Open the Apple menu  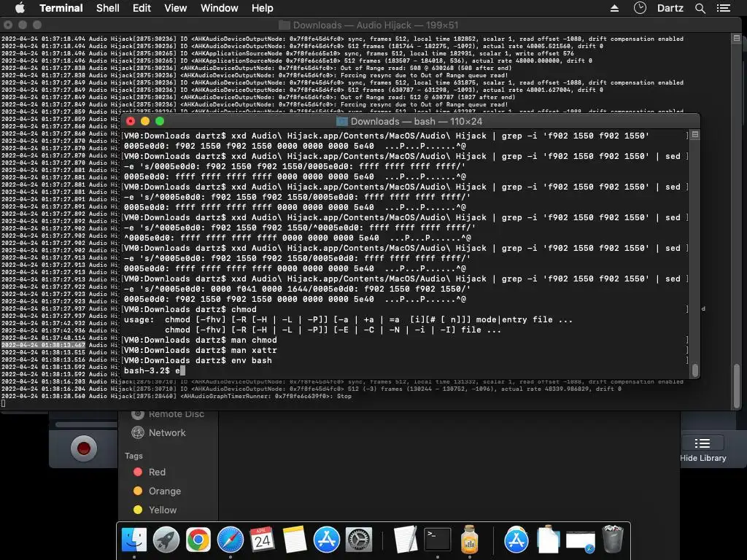pos(20,8)
